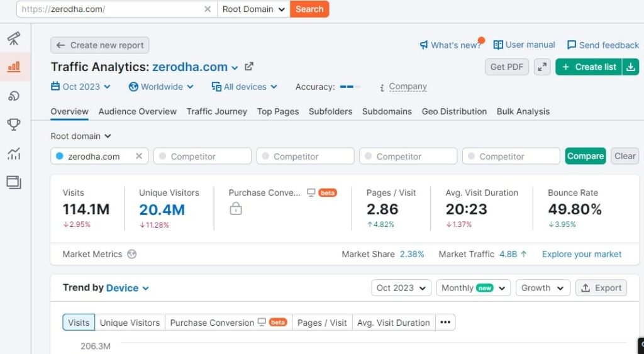Open the Monthly granularity dropdown
The image size is (644, 354).
[473, 288]
